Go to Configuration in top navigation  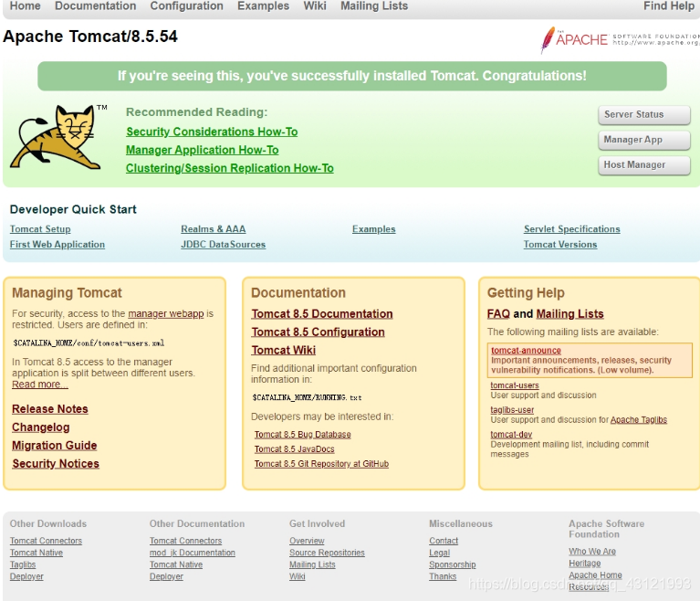click(186, 5)
